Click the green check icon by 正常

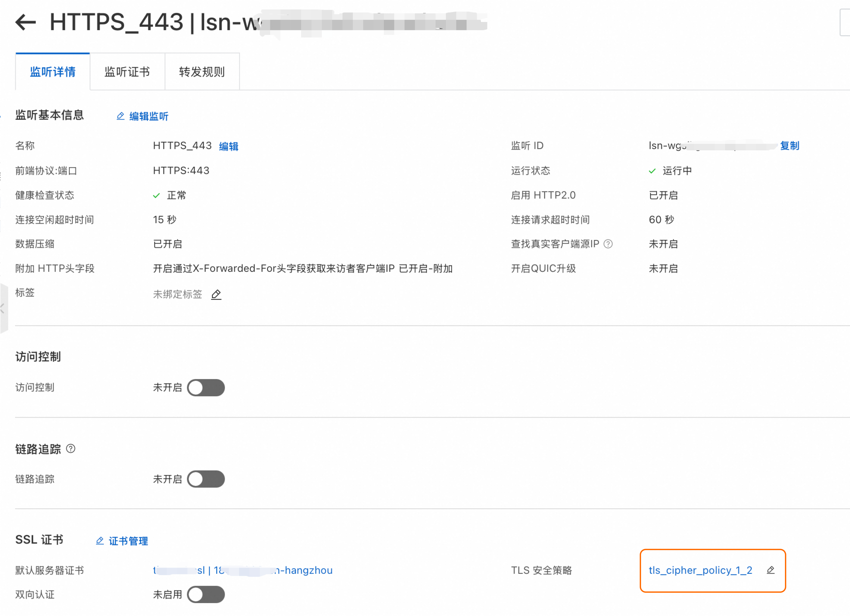(x=156, y=196)
